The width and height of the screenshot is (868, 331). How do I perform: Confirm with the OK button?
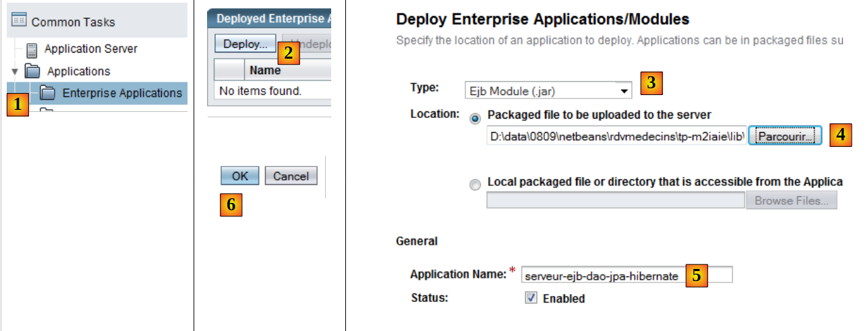pyautogui.click(x=239, y=176)
